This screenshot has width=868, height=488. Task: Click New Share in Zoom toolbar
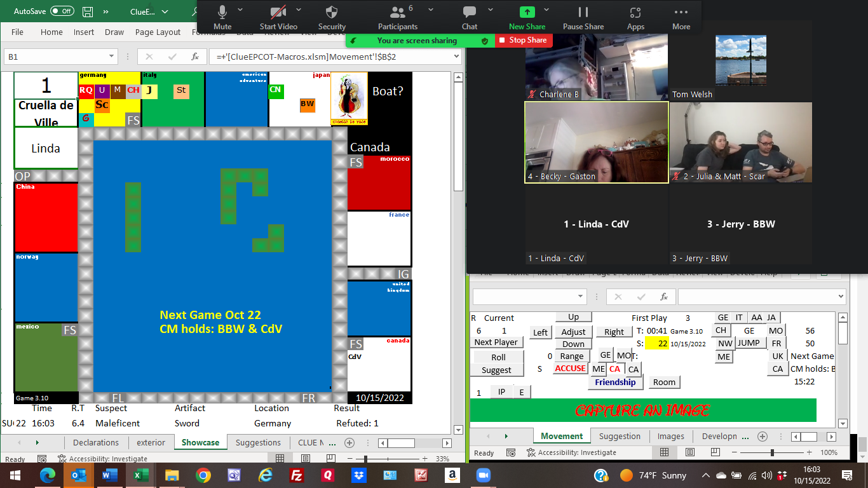[x=527, y=17]
